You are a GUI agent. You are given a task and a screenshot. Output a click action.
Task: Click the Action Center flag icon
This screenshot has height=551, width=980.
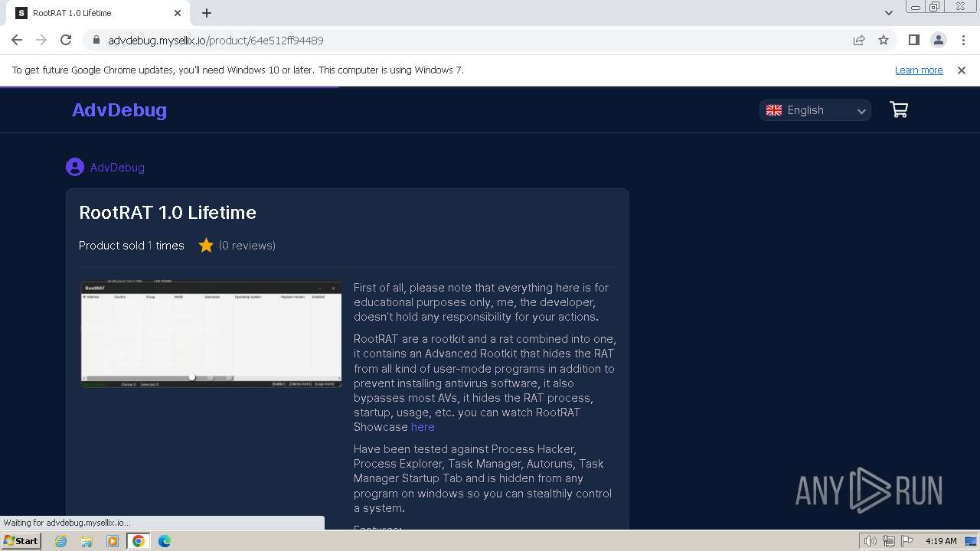906,541
